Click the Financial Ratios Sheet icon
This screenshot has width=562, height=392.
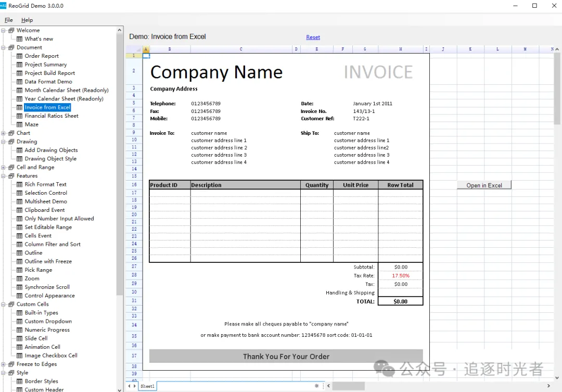click(x=20, y=116)
